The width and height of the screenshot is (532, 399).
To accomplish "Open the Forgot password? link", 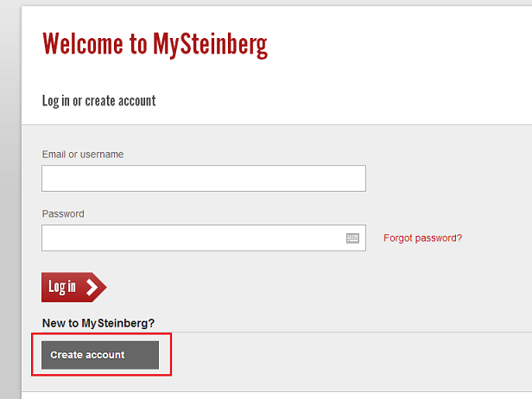I will [x=422, y=238].
